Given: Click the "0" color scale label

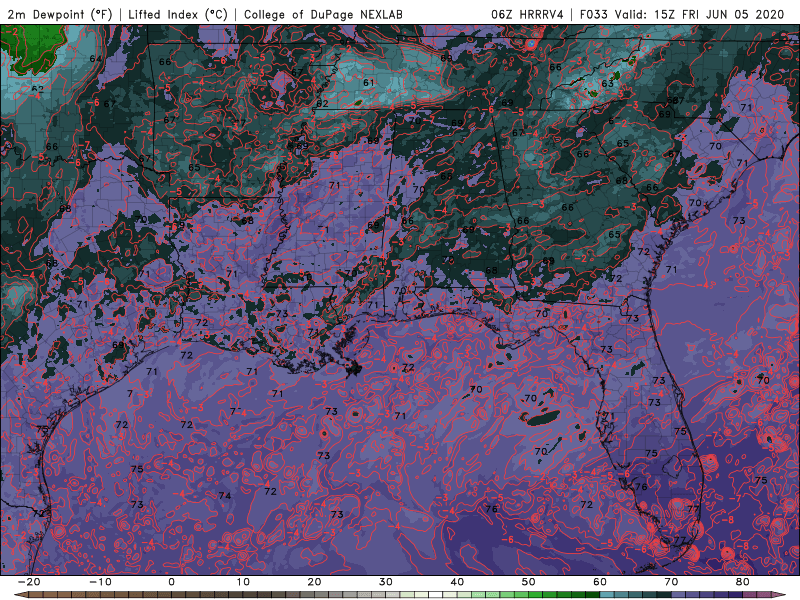Looking at the screenshot, I should [x=171, y=582].
